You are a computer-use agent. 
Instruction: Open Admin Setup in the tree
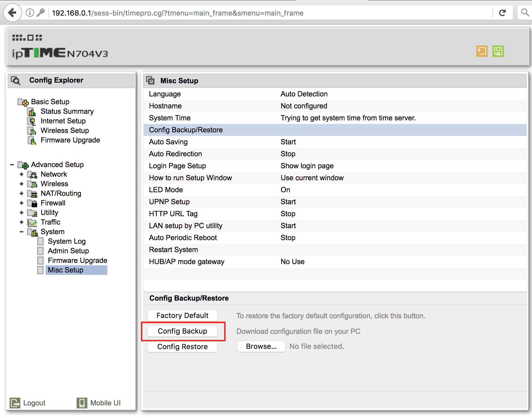pyautogui.click(x=68, y=251)
